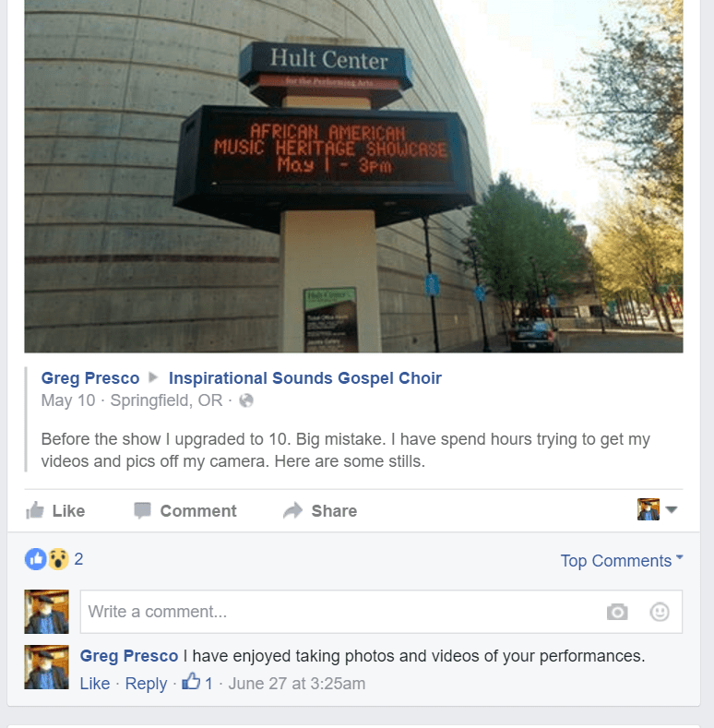Attach a photo using the camera icon
This screenshot has height=728, width=714.
point(617,612)
